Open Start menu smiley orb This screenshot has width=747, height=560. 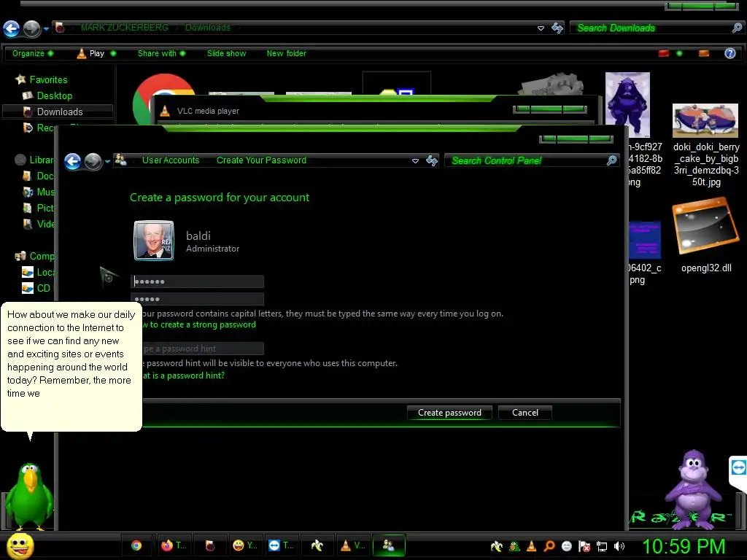(x=20, y=545)
